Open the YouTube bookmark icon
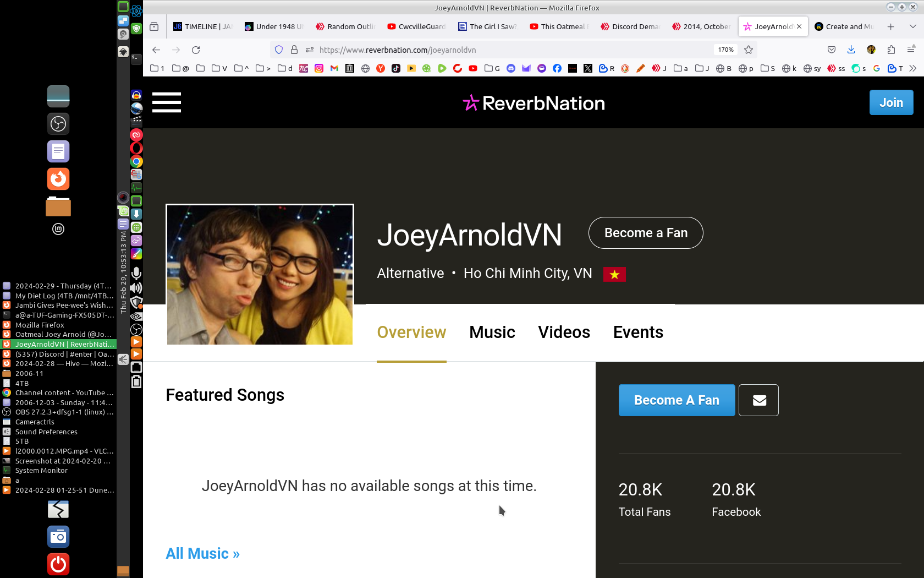This screenshot has width=924, height=578. coord(473,68)
